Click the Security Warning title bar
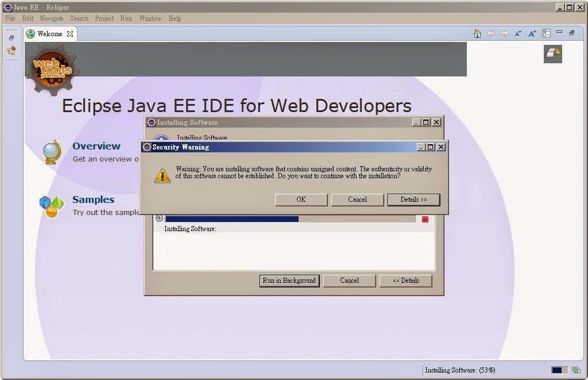588x380 pixels. tap(280, 147)
